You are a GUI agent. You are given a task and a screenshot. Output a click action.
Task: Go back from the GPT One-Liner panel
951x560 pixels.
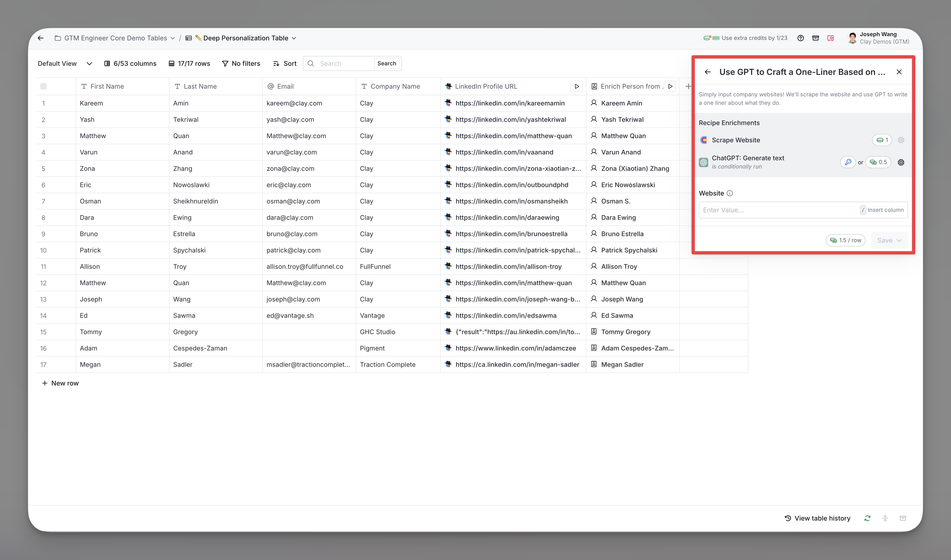click(708, 72)
